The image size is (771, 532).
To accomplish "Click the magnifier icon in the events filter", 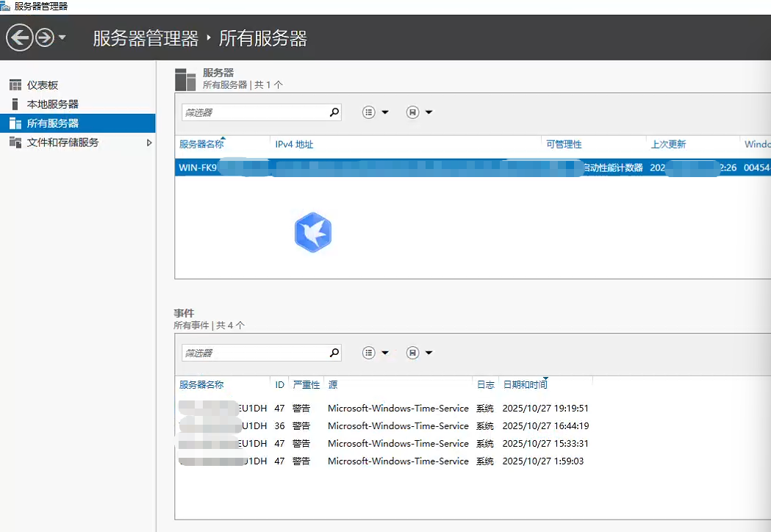I will coord(334,352).
